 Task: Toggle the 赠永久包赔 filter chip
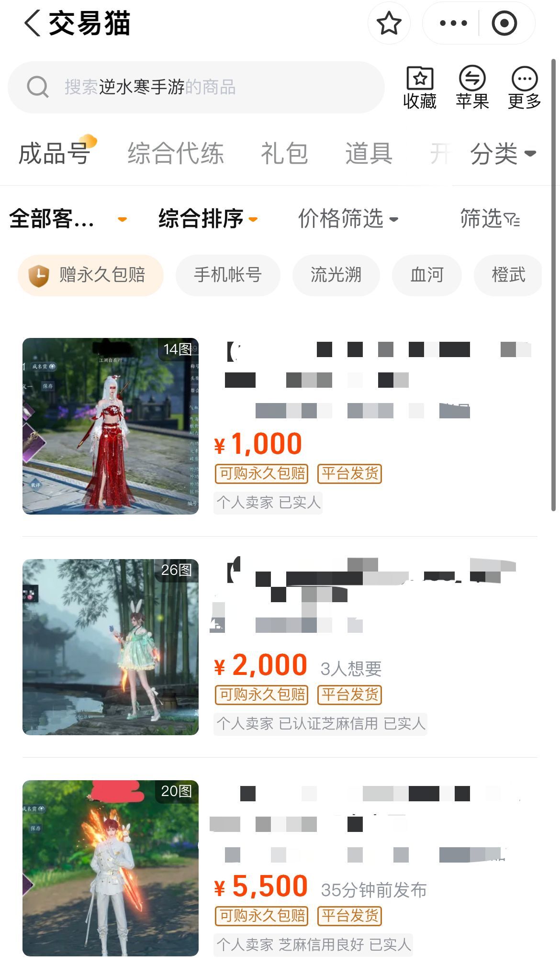(90, 275)
